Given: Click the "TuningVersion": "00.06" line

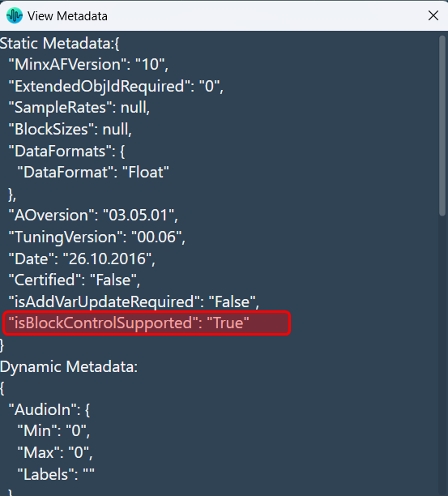Looking at the screenshot, I should pos(96,237).
